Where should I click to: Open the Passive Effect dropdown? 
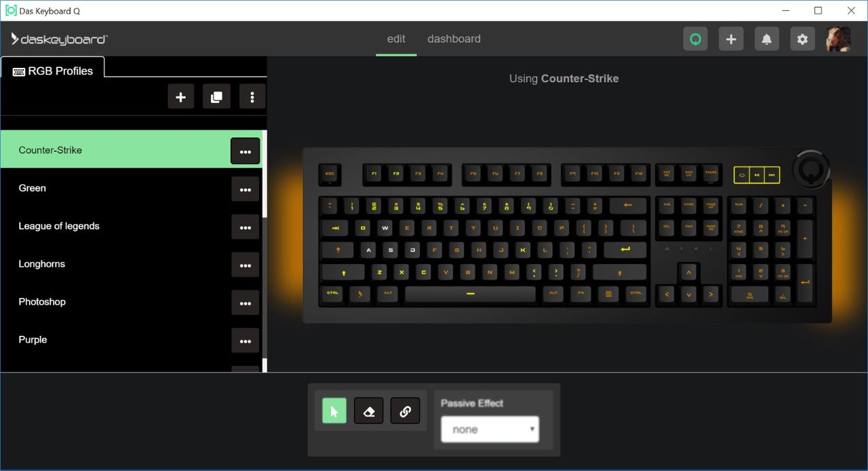pos(490,429)
